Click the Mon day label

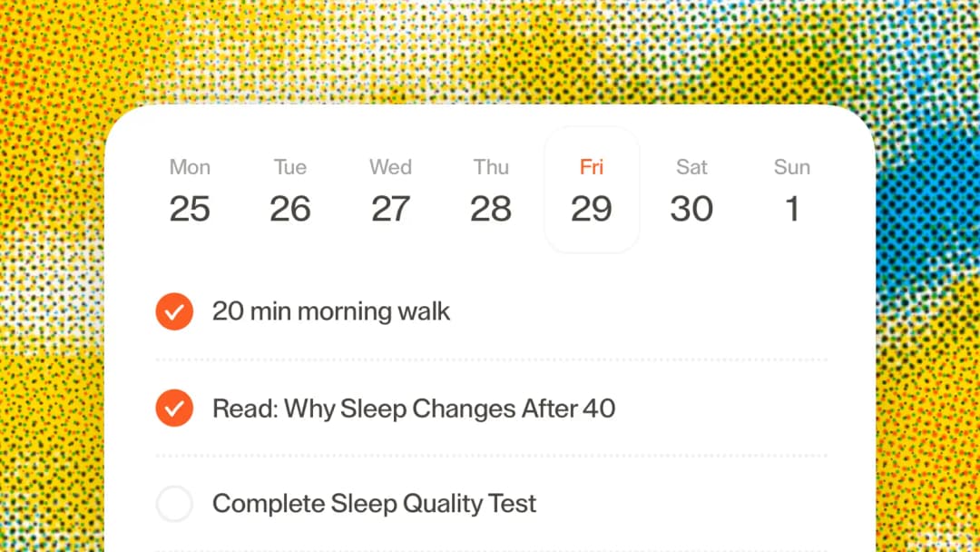tap(190, 167)
